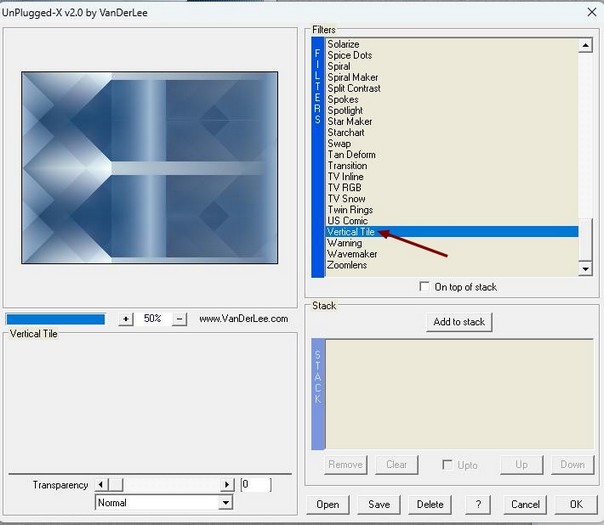Click the Transparency slider thumb
Viewport: 604px width, 525px height.
point(115,484)
